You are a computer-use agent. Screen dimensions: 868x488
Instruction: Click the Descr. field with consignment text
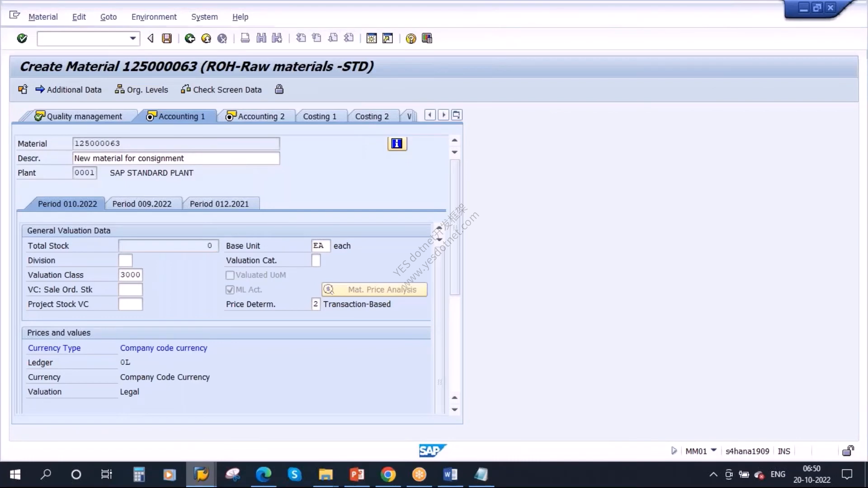176,158
